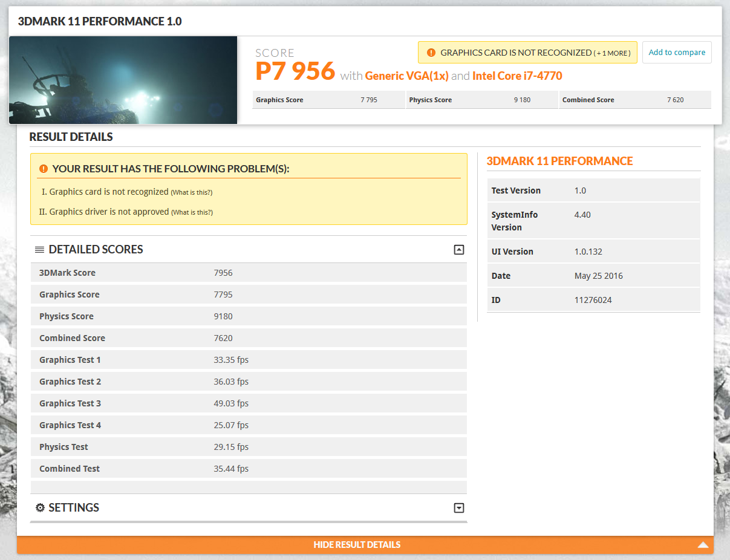Click the Graphics Test 3 row
Screen dimensions: 730x560
(x=248, y=403)
